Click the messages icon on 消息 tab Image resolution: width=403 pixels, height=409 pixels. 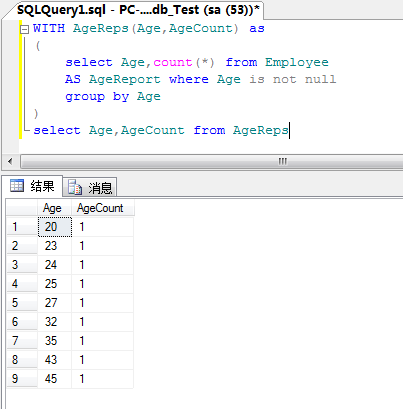click(x=75, y=187)
